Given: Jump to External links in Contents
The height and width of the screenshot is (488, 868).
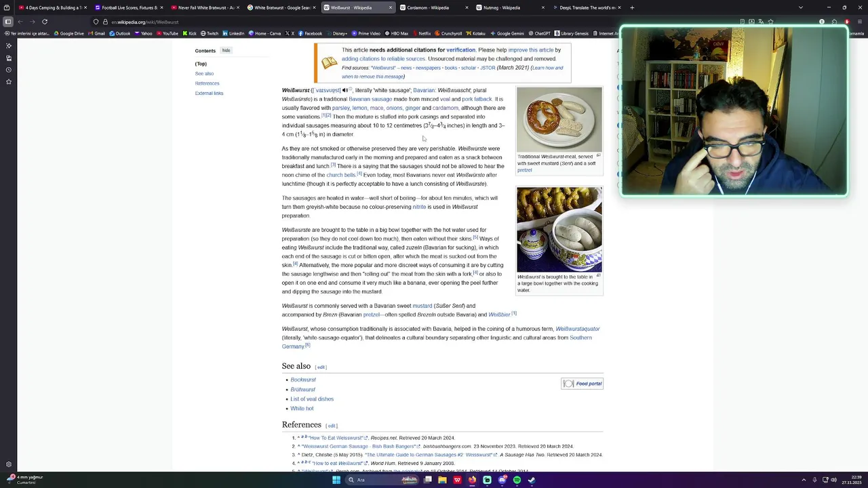Looking at the screenshot, I should coord(209,93).
